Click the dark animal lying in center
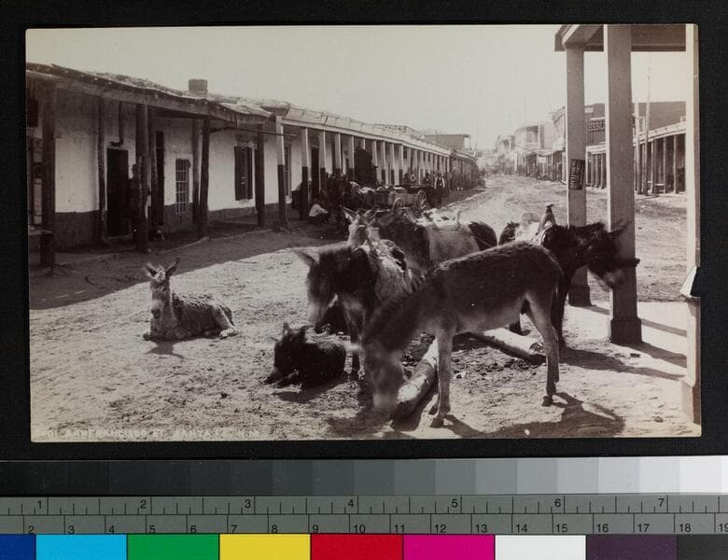Viewport: 728px width, 560px height. point(308,357)
